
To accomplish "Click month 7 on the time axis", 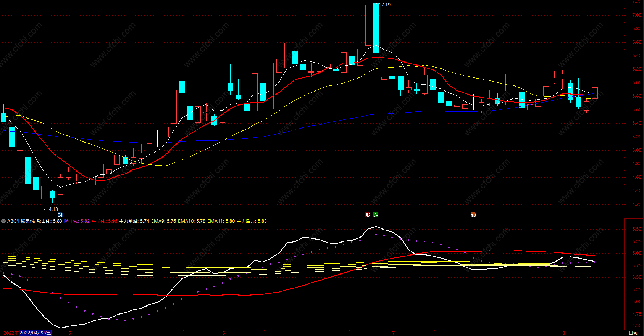I will click(393, 333).
